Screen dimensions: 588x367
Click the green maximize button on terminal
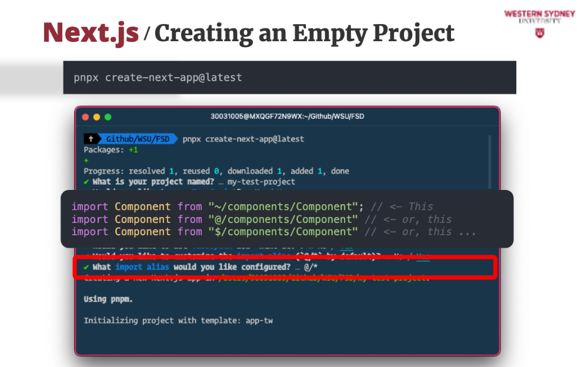pos(107,117)
